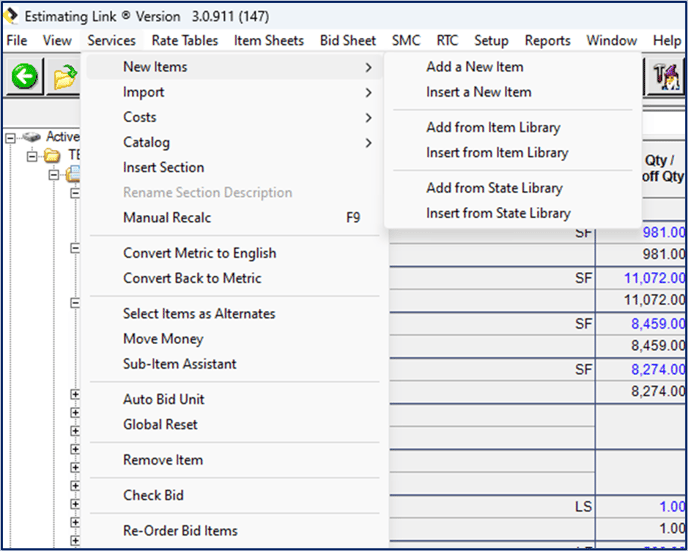The width and height of the screenshot is (688, 551).
Task: Click the blue 8,274.00 quantity cell
Action: pyautogui.click(x=641, y=369)
